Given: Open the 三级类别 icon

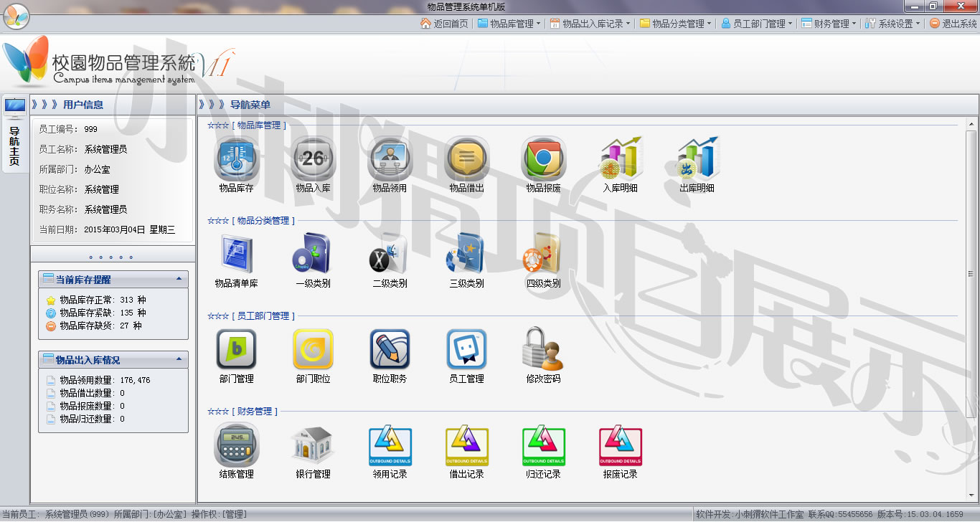Looking at the screenshot, I should pyautogui.click(x=466, y=255).
